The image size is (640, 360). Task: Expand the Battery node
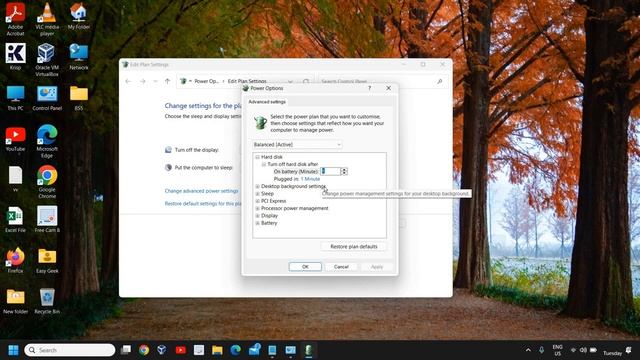(x=258, y=223)
